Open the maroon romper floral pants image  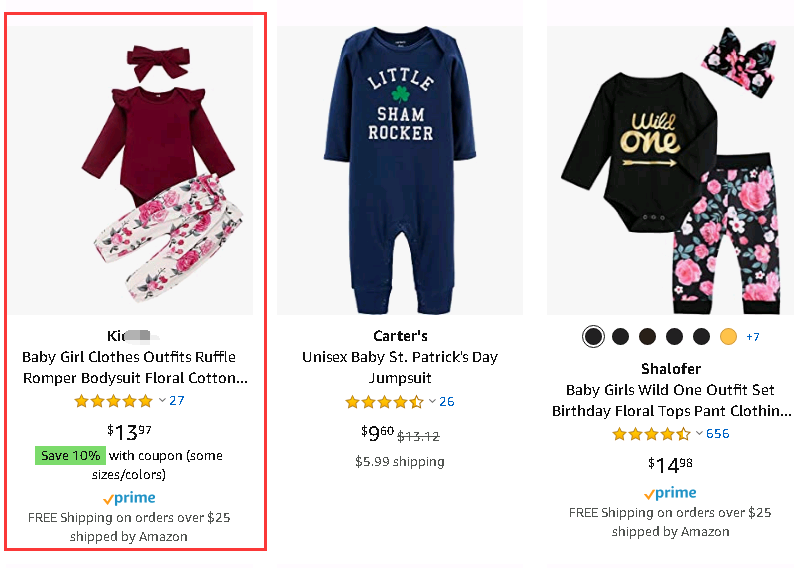click(x=130, y=170)
